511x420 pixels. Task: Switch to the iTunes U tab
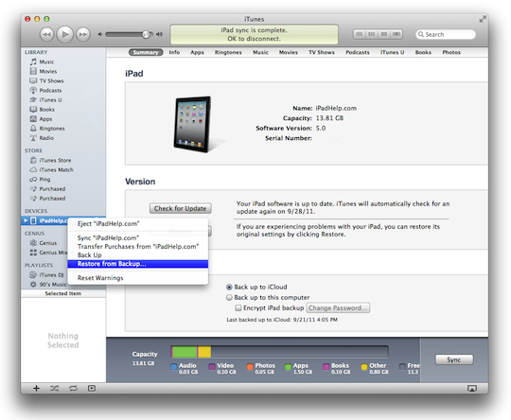[x=393, y=52]
